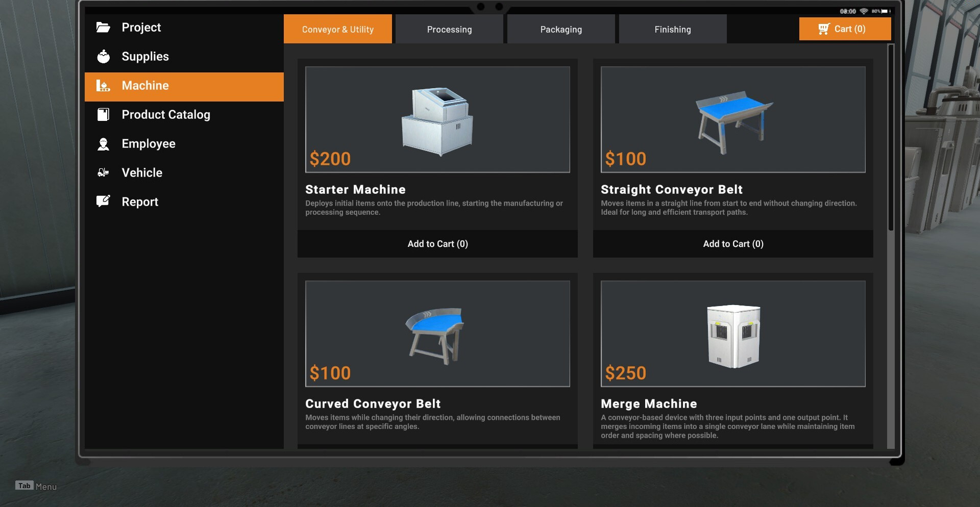Select the Finishing tab
The height and width of the screenshot is (507, 980).
click(x=673, y=29)
